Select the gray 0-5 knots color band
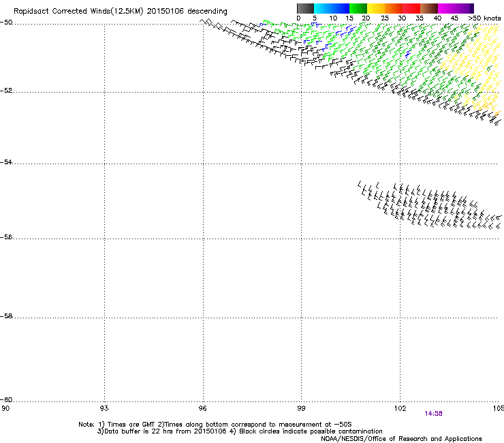 [305, 8]
